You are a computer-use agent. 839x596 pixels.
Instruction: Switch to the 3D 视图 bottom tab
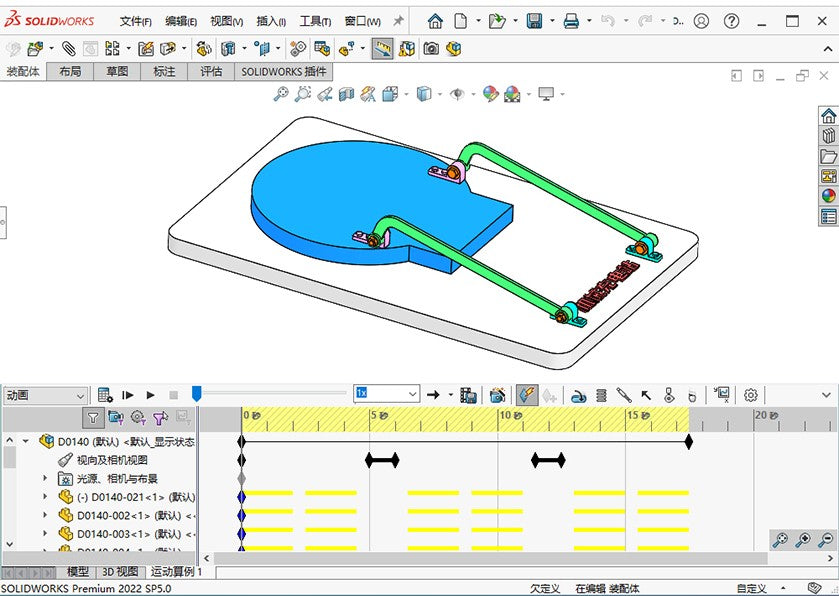point(120,572)
